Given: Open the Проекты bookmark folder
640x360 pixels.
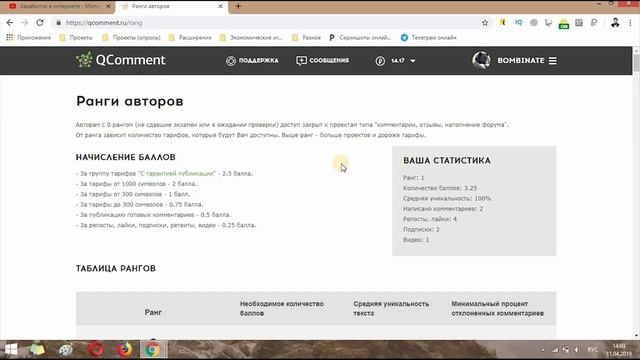Looking at the screenshot, I should point(76,38).
